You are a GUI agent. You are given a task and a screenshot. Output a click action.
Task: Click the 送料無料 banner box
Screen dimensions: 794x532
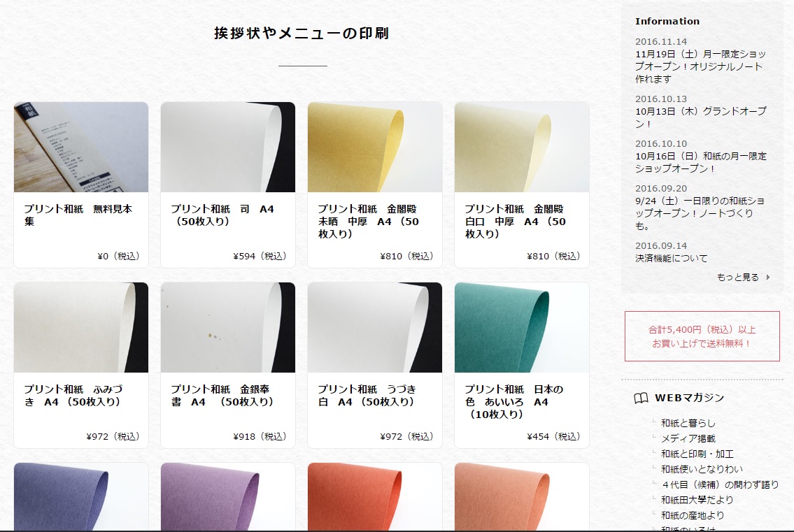point(702,336)
